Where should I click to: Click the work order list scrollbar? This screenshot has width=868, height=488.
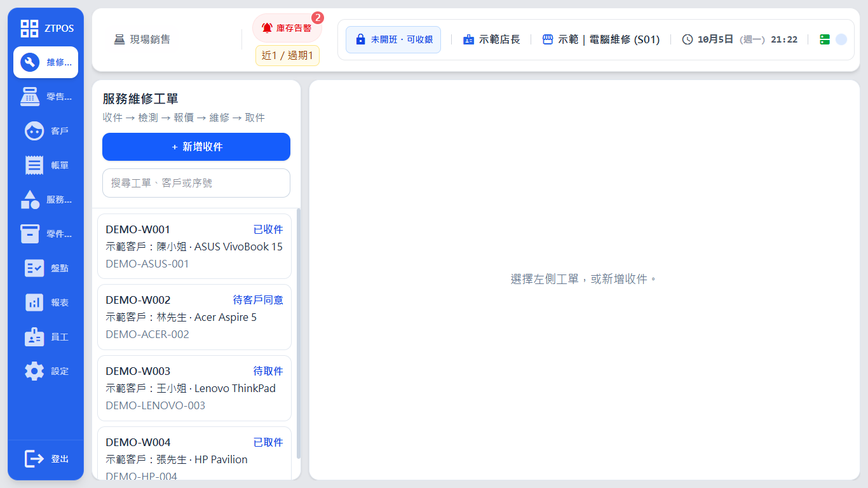[x=299, y=333]
